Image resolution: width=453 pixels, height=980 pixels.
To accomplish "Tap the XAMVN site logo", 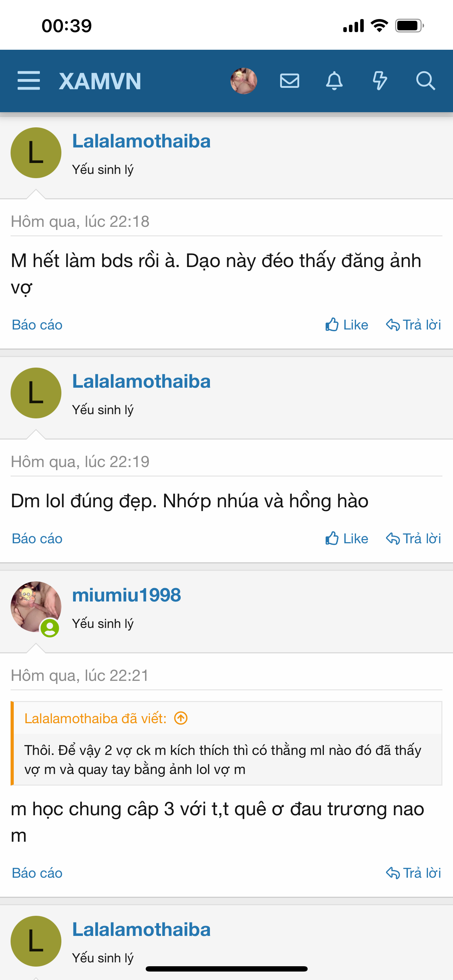I will click(x=100, y=81).
